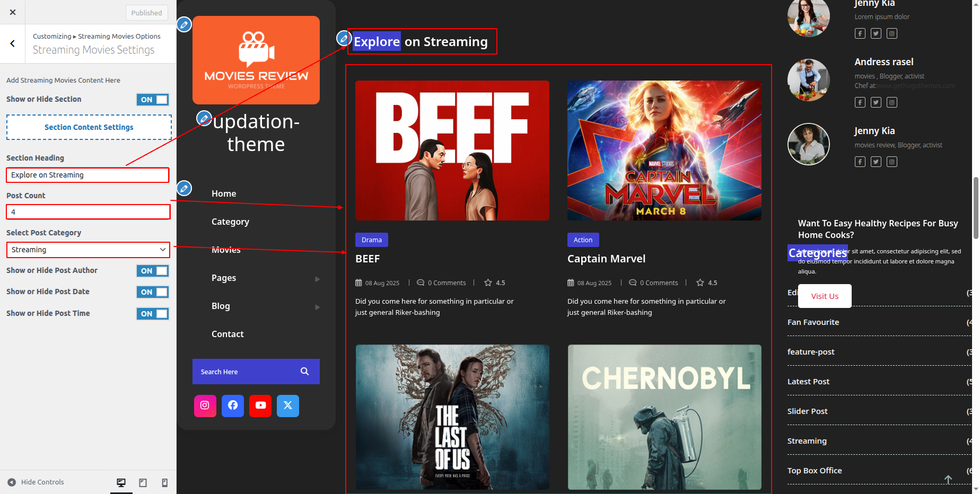
Task: Toggle Show or Hide Post Author switch
Action: click(x=153, y=271)
